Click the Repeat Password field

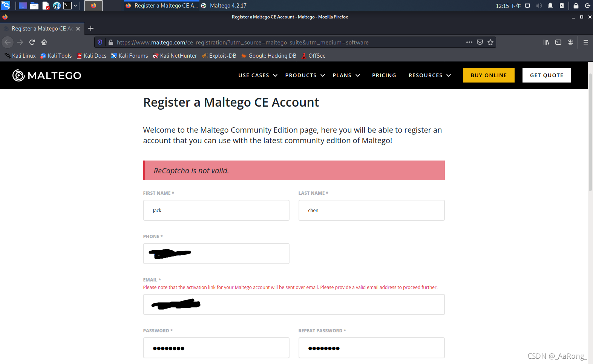tap(372, 348)
